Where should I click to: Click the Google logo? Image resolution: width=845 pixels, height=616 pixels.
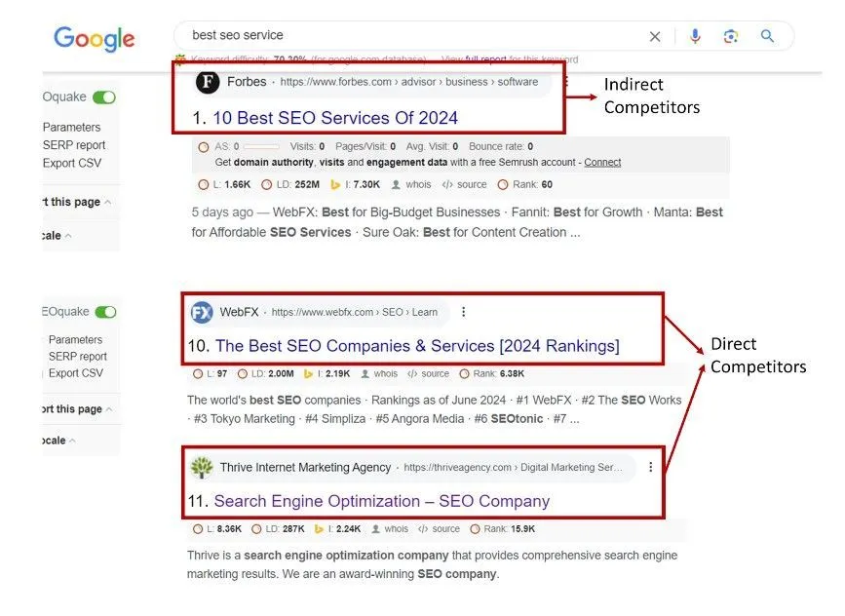95,38
